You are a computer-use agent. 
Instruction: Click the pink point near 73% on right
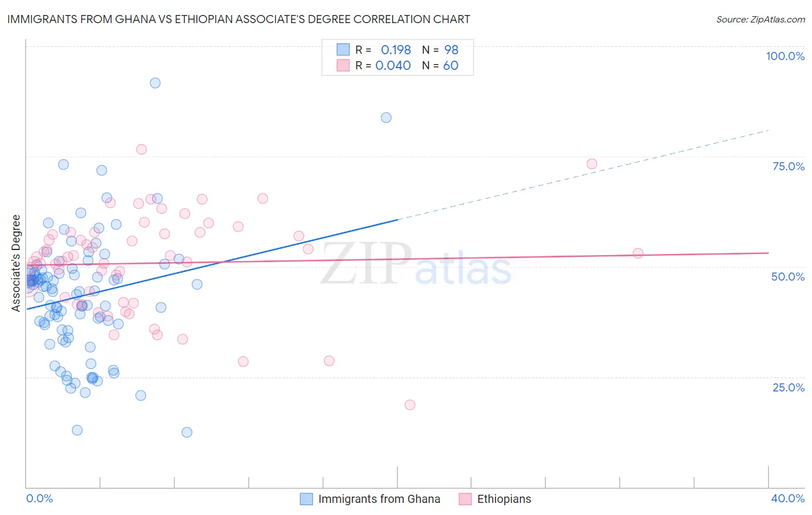pyautogui.click(x=592, y=164)
